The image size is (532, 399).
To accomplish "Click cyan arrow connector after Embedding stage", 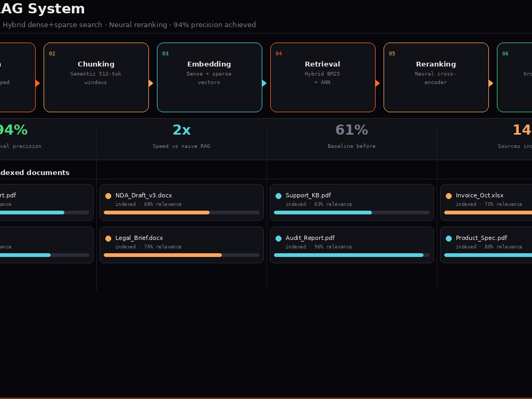I will tap(264, 83).
